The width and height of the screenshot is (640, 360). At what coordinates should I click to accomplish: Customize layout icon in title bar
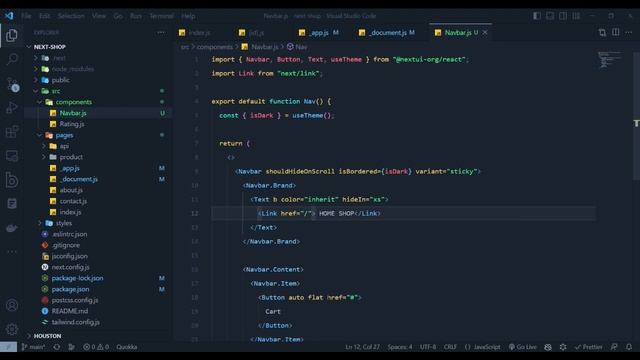click(x=576, y=16)
